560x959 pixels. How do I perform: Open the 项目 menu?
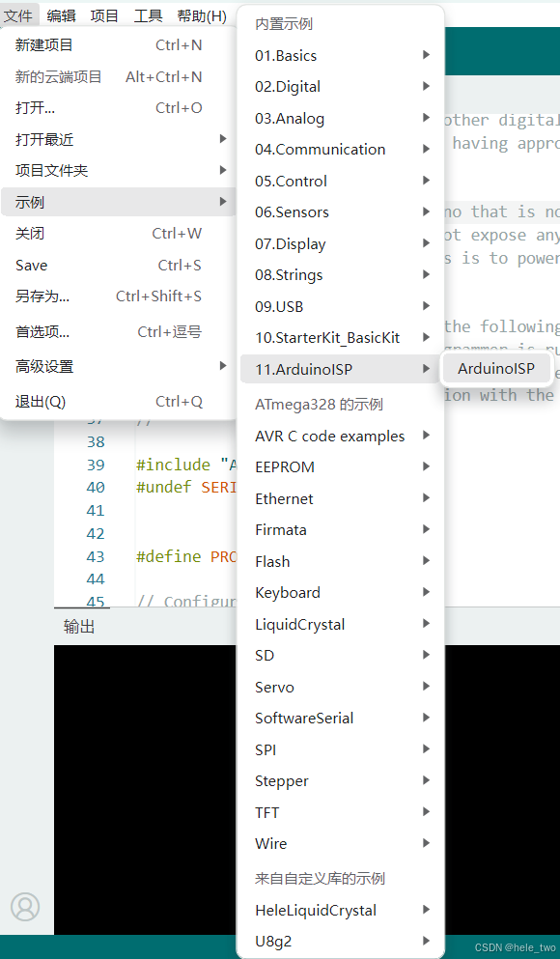(x=104, y=15)
